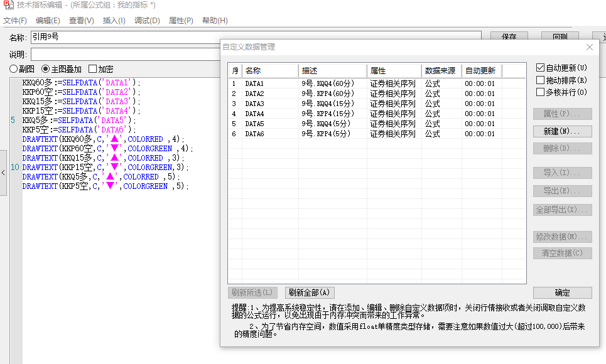Select the 副图 radio button

tap(13, 69)
